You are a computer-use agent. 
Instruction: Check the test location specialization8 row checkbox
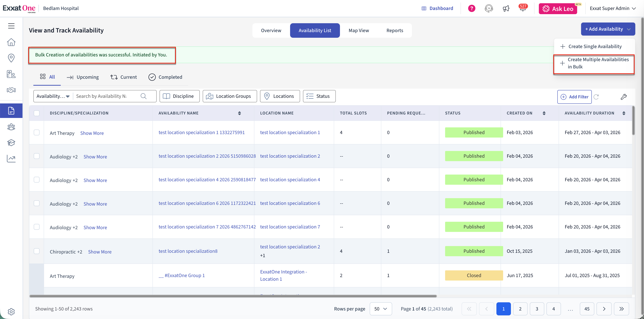(37, 251)
